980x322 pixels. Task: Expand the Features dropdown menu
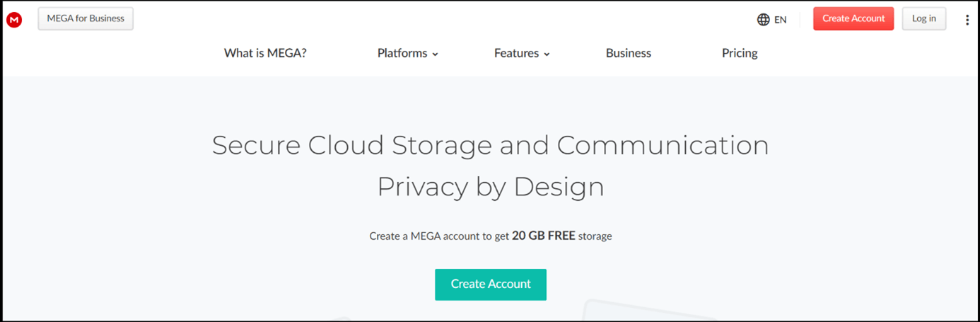click(x=522, y=53)
